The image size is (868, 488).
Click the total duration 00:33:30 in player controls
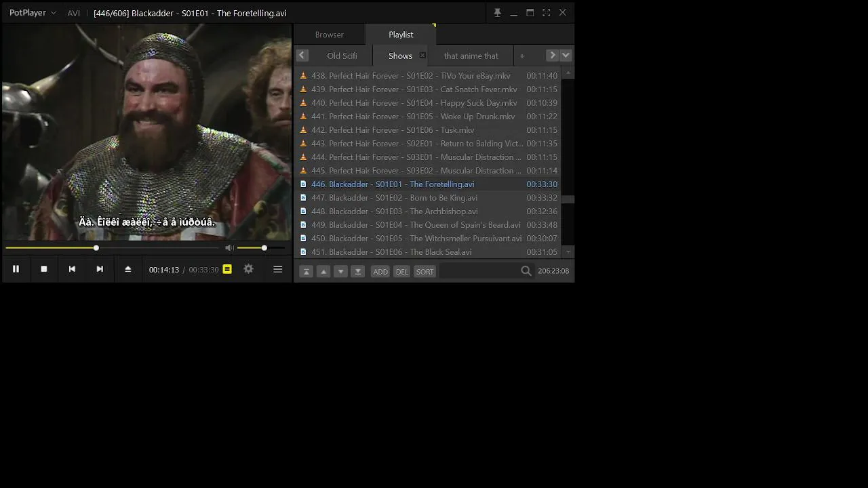click(x=203, y=270)
